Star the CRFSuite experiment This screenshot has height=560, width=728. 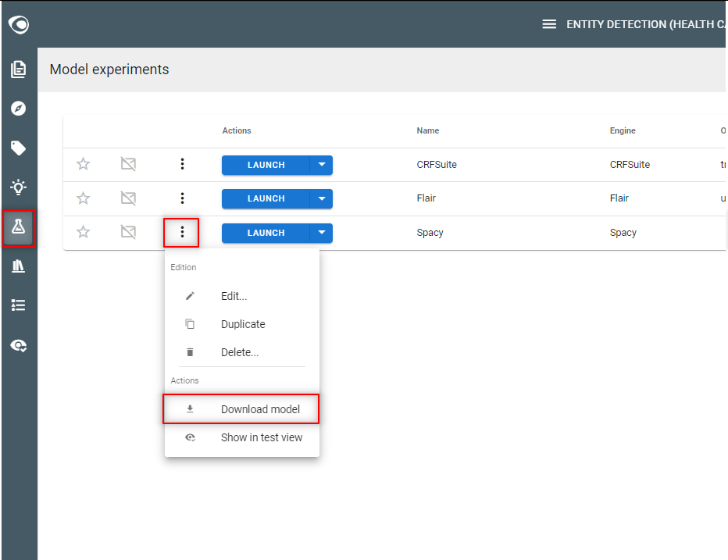(x=83, y=164)
